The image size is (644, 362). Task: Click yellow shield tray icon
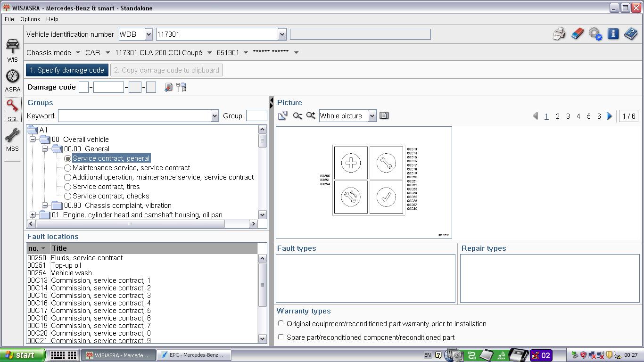click(x=609, y=355)
